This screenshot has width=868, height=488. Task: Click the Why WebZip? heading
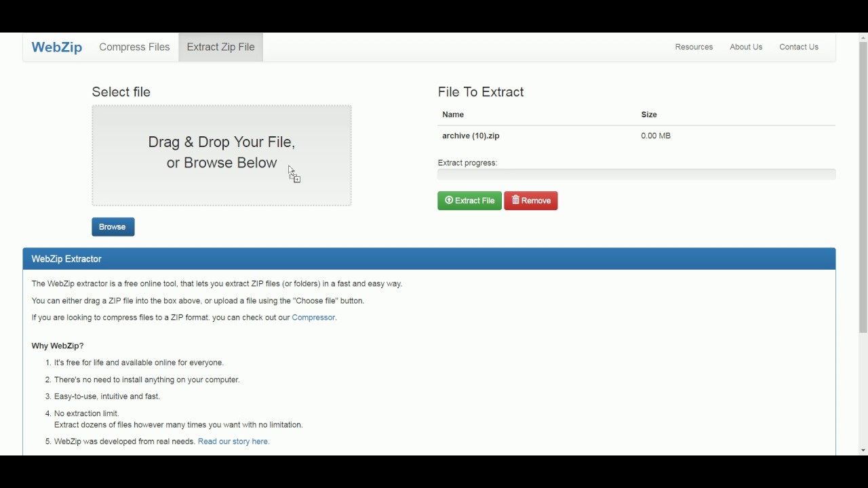pos(58,346)
